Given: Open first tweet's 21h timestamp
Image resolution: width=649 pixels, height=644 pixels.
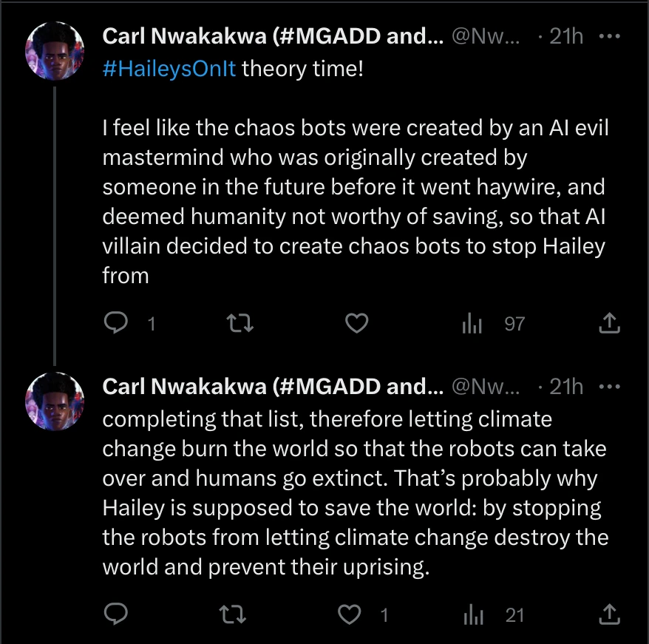Looking at the screenshot, I should coord(566,36).
